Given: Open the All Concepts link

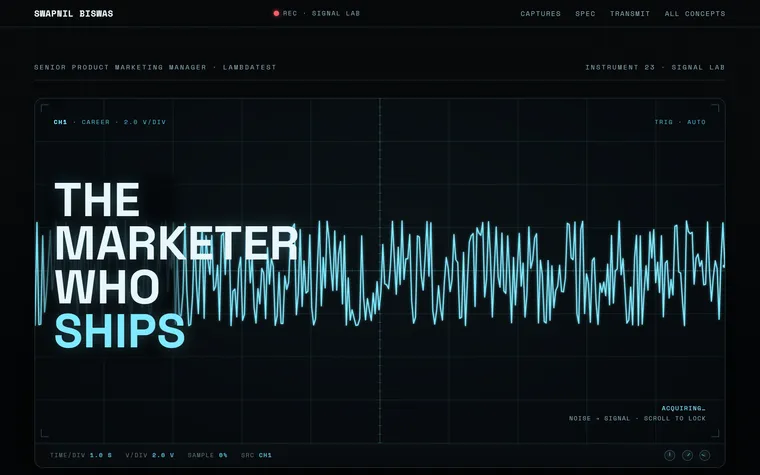Looking at the screenshot, I should pos(695,14).
